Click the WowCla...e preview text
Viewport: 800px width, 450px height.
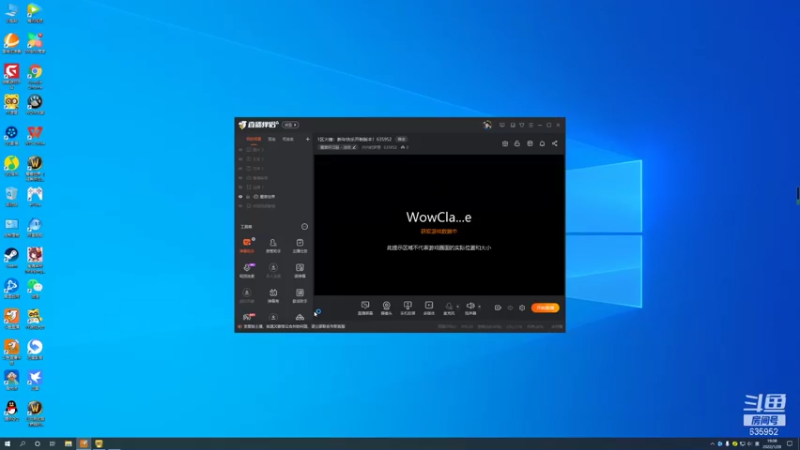point(439,217)
